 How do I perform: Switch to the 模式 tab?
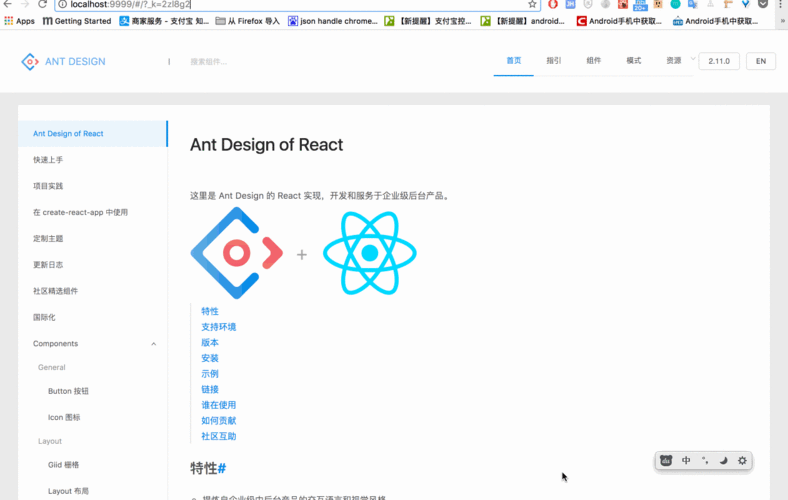[634, 61]
